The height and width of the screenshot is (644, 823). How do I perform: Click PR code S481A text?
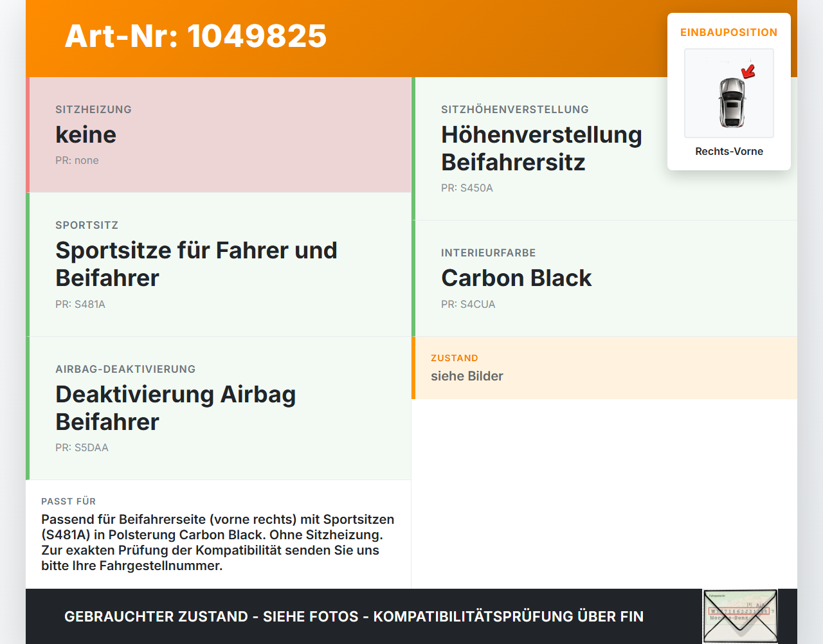tap(80, 304)
